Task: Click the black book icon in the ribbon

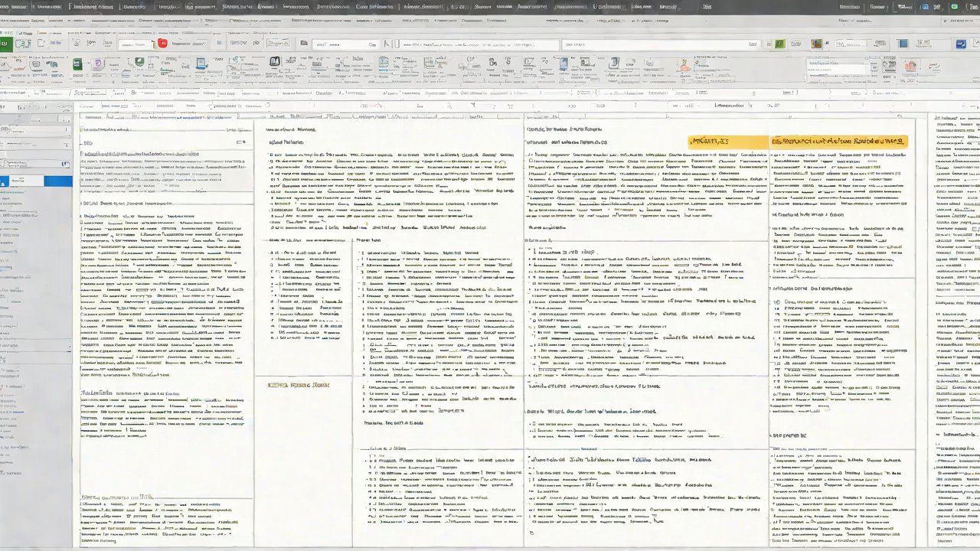Action: click(275, 62)
